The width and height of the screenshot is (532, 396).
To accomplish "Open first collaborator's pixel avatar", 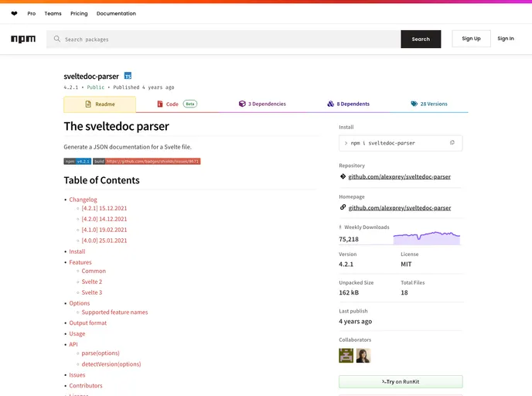I will pyautogui.click(x=346, y=356).
